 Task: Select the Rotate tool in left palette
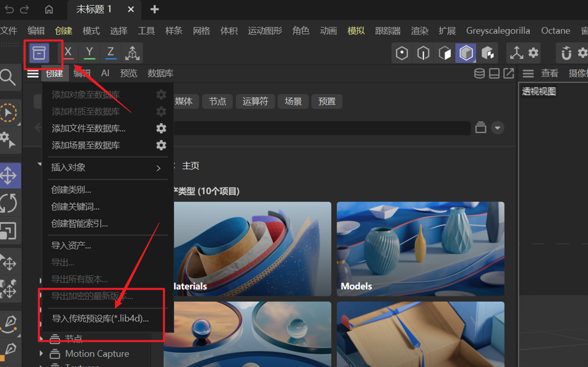click(x=9, y=203)
